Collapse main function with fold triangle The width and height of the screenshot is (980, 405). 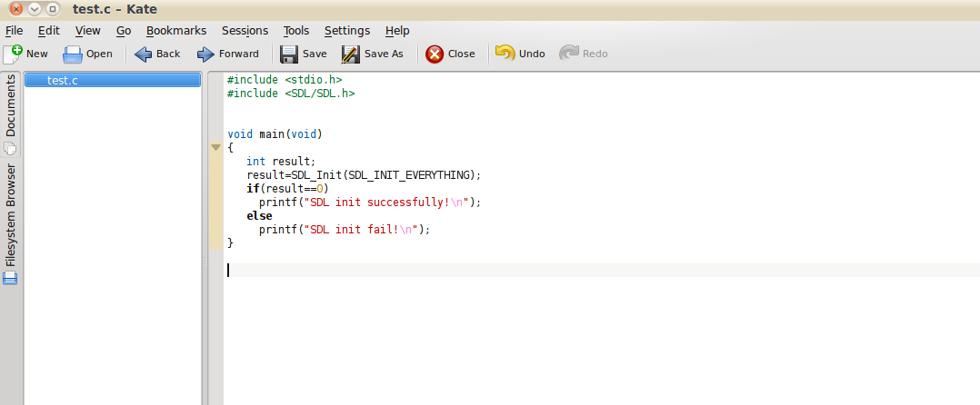pyautogui.click(x=215, y=146)
